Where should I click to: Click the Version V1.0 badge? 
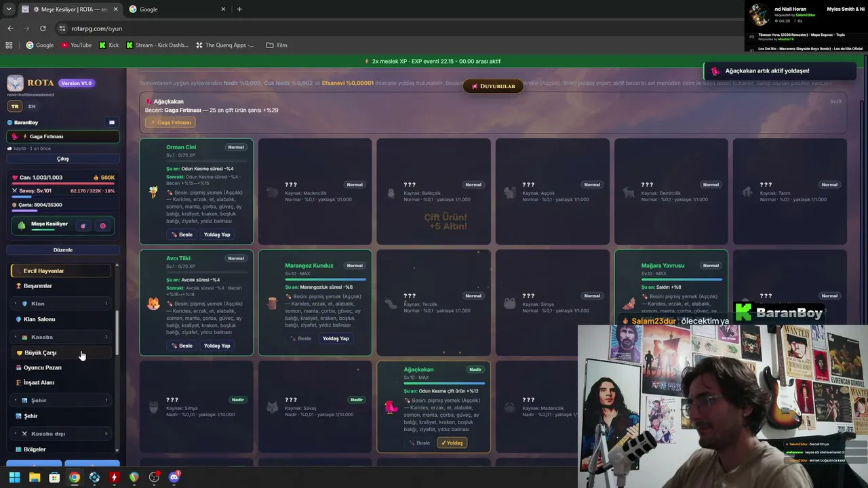[x=77, y=83]
